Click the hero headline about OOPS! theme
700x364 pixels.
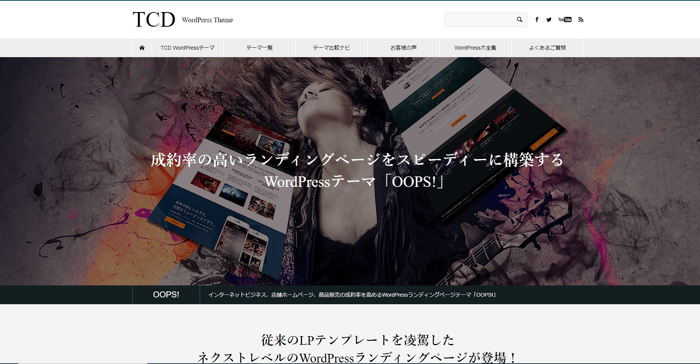pyautogui.click(x=357, y=171)
